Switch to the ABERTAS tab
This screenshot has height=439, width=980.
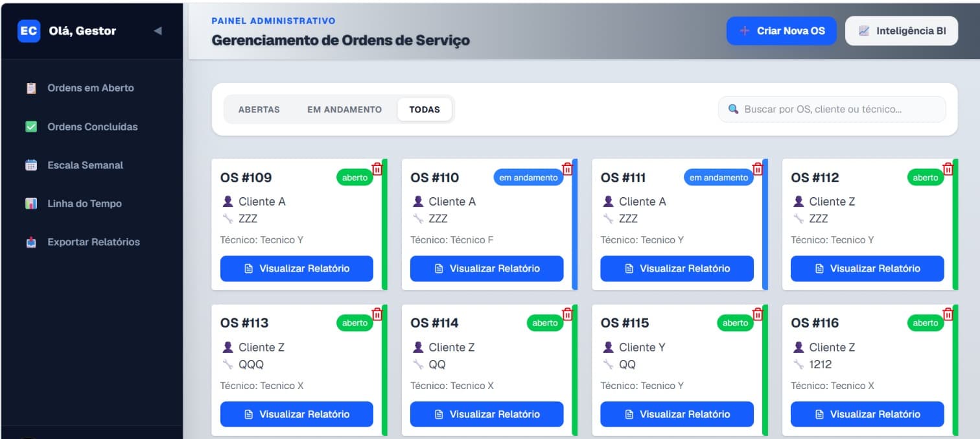point(259,110)
